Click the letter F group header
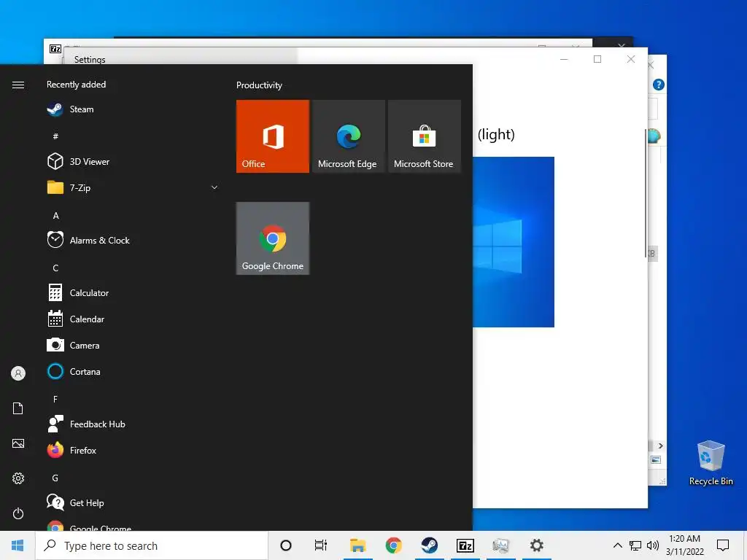This screenshot has width=747, height=560. pyautogui.click(x=55, y=399)
